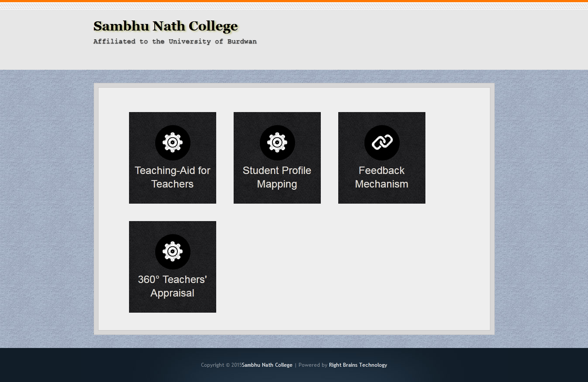Screen dimensions: 588x382
Task: Click the gear icon above Teaching-Aid for Teachers
Action: point(173,143)
